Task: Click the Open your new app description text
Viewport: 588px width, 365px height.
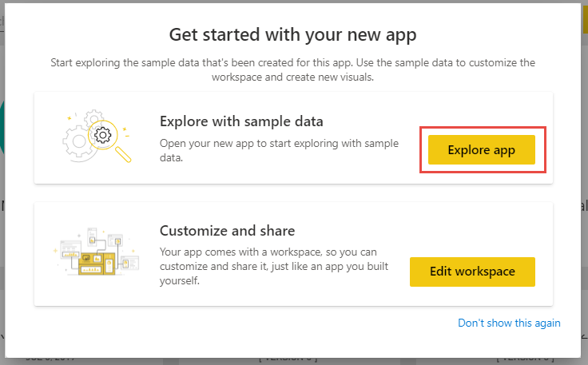Action: (x=279, y=150)
